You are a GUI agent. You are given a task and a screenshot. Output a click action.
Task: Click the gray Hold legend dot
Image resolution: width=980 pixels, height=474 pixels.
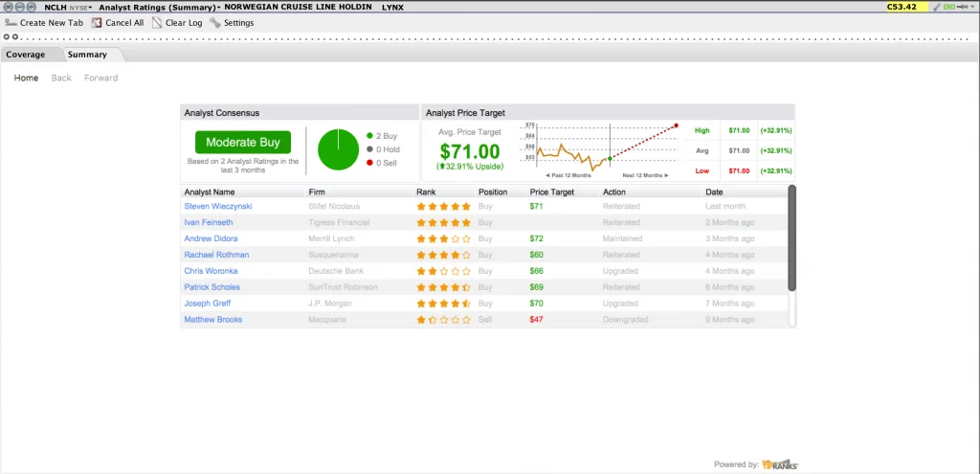[369, 149]
